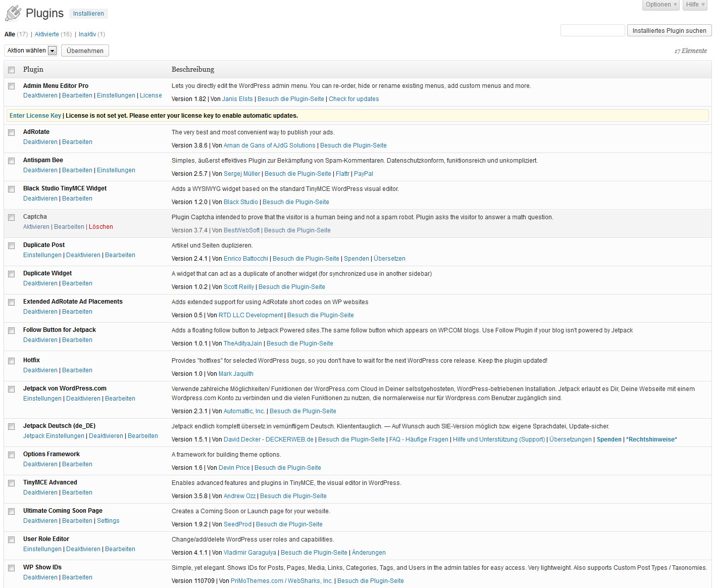
Task: Open Übersetzen link for Duplicate Post
Action: pos(389,259)
